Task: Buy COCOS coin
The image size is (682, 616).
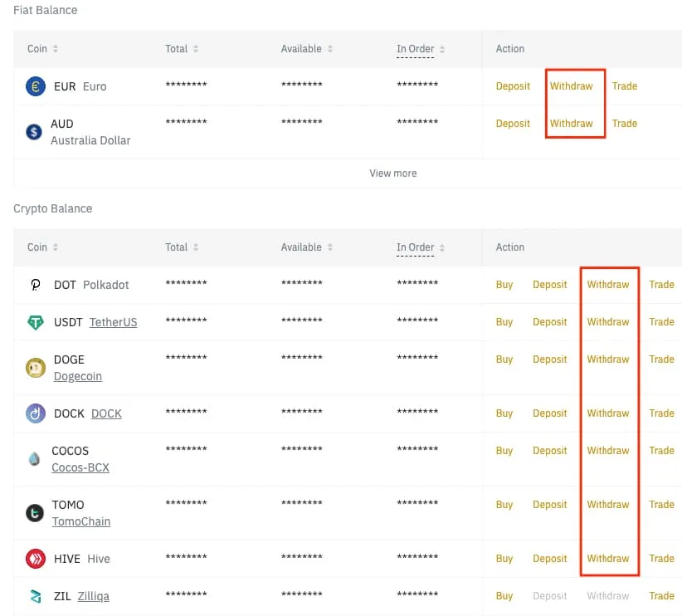Action: click(504, 451)
